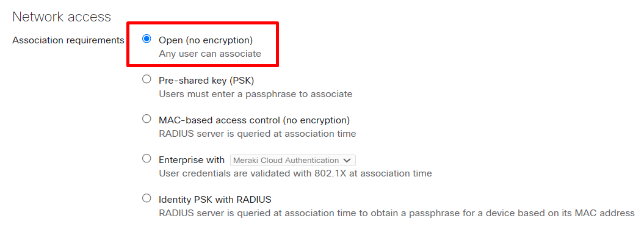Click 'Users must enter a passphrase' description
The width and height of the screenshot is (644, 240).
tap(256, 93)
